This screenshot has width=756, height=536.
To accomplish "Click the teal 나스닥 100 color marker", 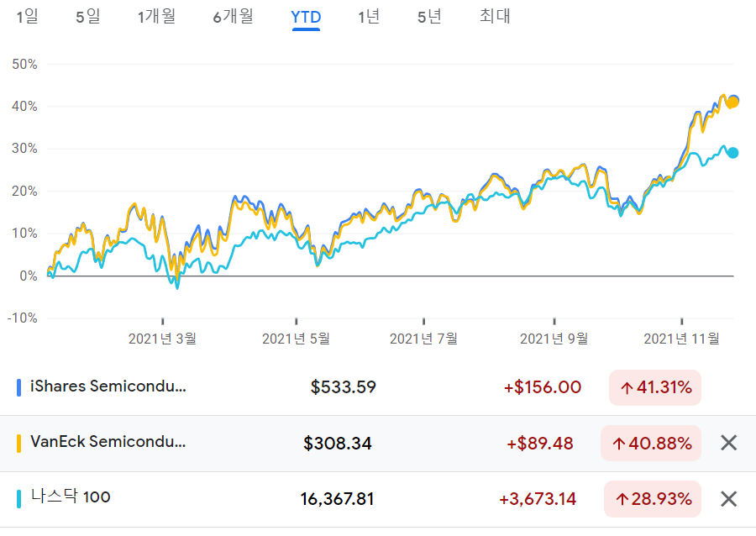I will tap(18, 499).
